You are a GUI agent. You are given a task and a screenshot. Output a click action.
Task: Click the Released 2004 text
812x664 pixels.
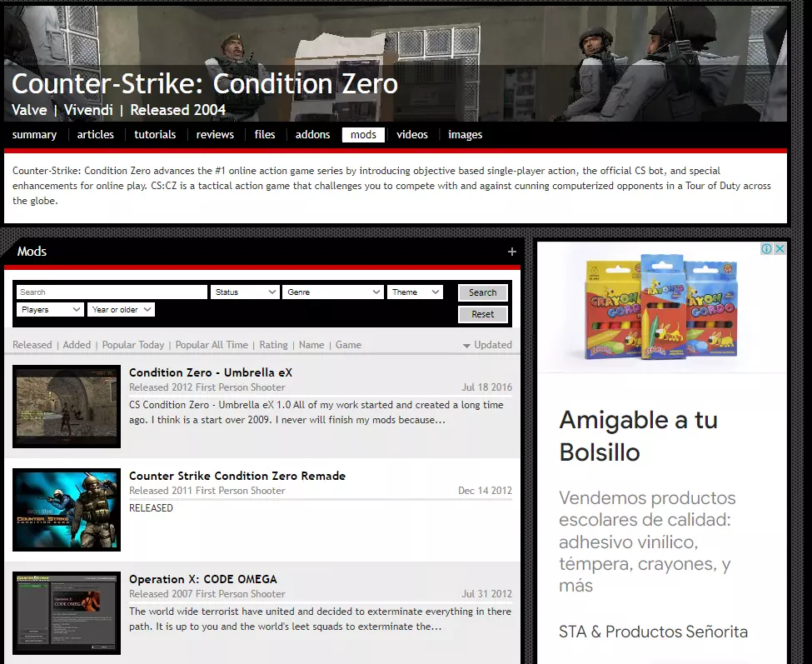pos(177,110)
